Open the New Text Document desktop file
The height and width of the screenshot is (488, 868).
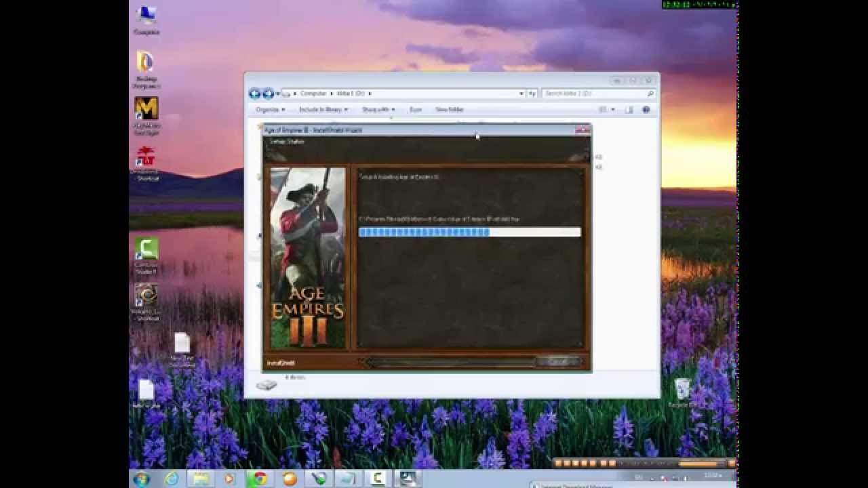[182, 350]
